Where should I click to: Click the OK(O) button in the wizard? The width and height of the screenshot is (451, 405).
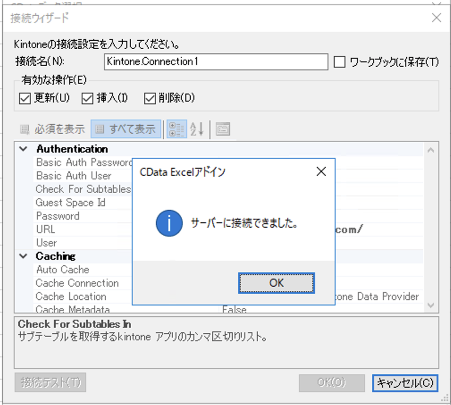pos(332,383)
